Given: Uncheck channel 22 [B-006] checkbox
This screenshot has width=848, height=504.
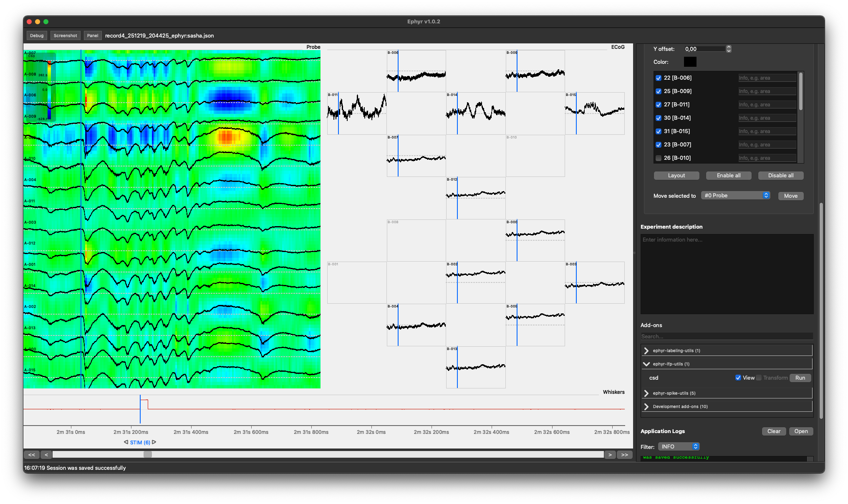Looking at the screenshot, I should pos(659,78).
